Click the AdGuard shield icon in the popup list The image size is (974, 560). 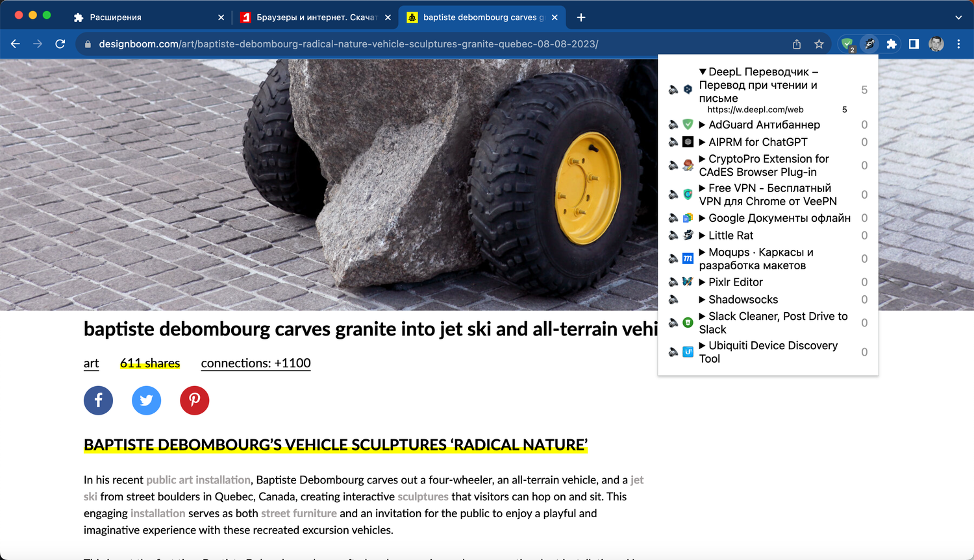pos(688,125)
